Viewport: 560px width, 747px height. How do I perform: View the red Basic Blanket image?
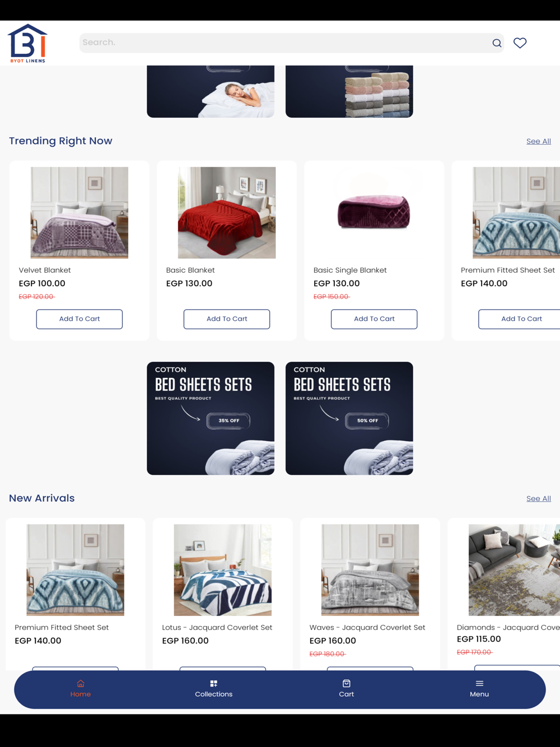click(x=227, y=213)
